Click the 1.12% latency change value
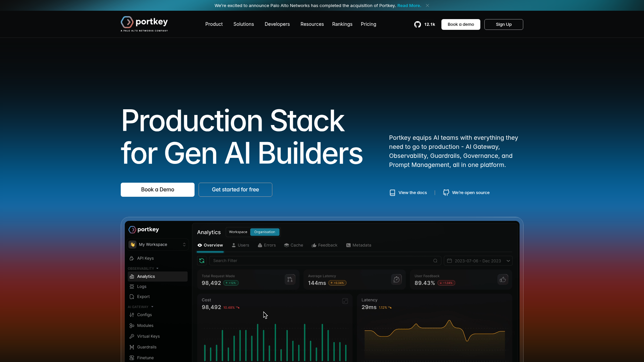Screen dimensions: 644x362 click(385, 307)
